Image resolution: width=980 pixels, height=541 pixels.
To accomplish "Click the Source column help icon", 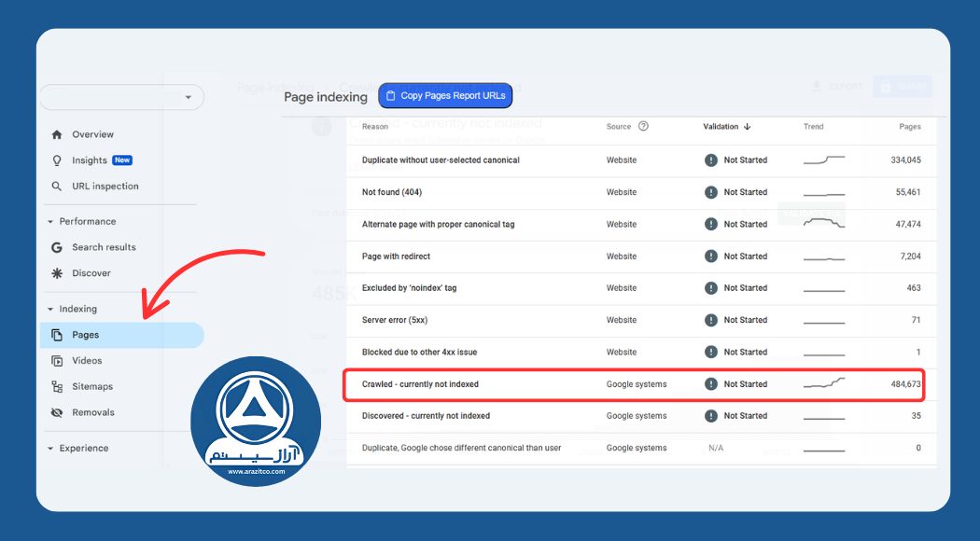I will (643, 127).
